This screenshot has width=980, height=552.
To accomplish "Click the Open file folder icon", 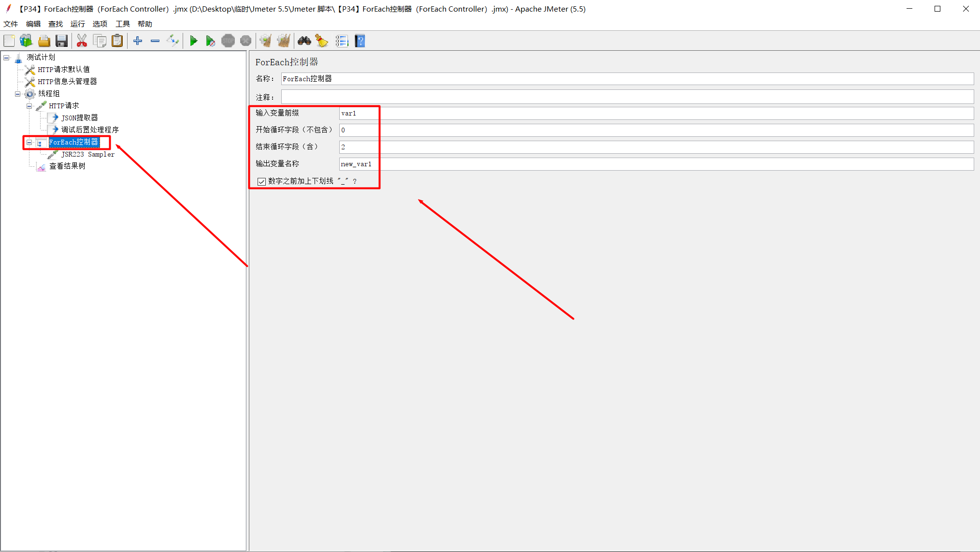I will click(x=44, y=41).
